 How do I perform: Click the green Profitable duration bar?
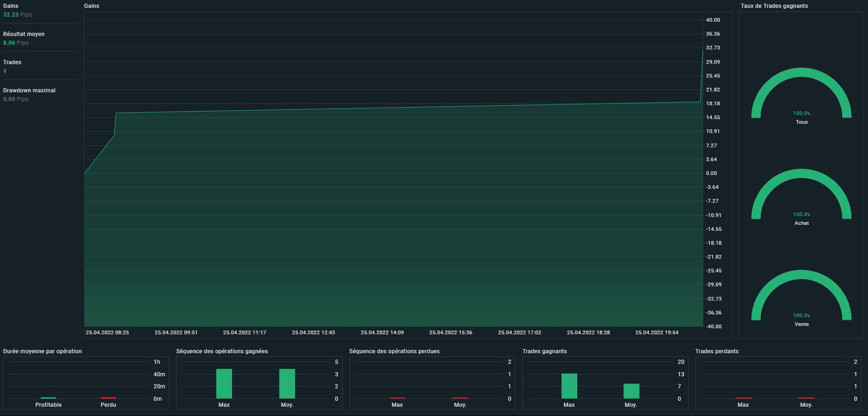(48, 398)
